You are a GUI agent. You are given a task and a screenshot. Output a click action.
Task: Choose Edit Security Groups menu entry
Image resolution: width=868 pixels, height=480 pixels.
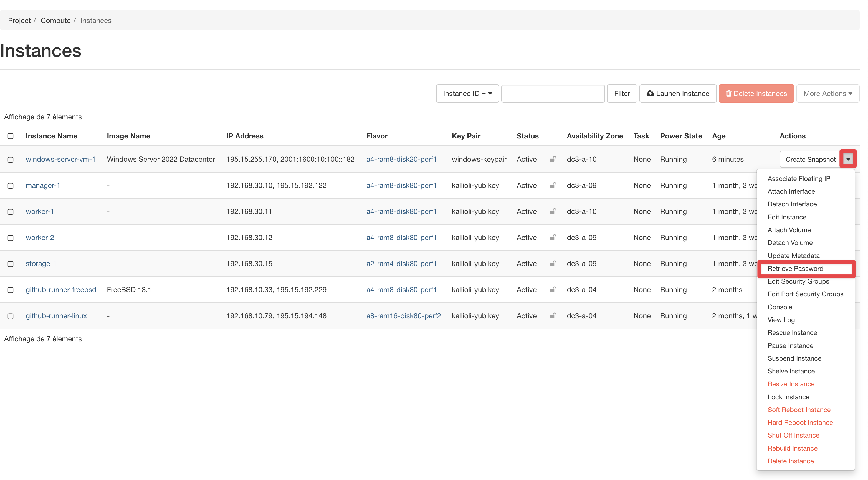(x=798, y=281)
